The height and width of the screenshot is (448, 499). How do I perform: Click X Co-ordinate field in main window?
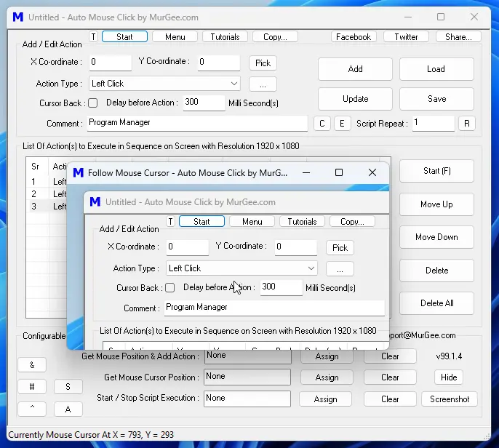[110, 62]
